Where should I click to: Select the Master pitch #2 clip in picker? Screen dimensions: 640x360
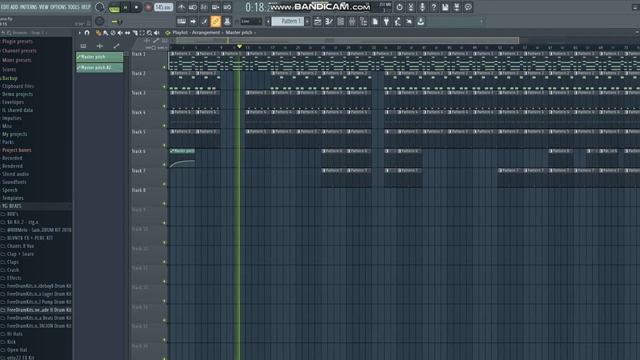100,68
